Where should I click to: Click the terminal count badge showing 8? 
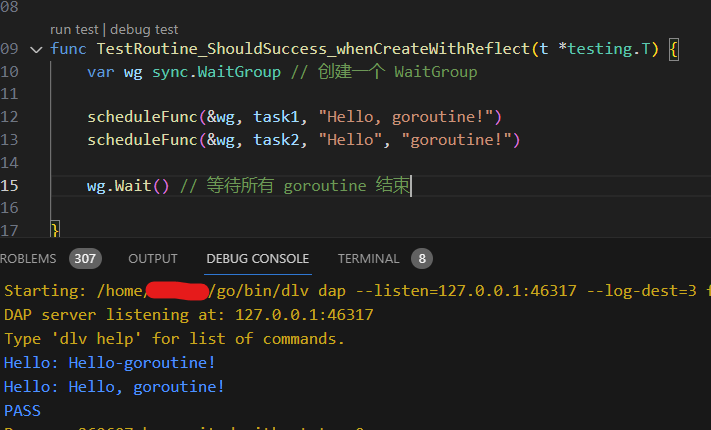tap(421, 259)
